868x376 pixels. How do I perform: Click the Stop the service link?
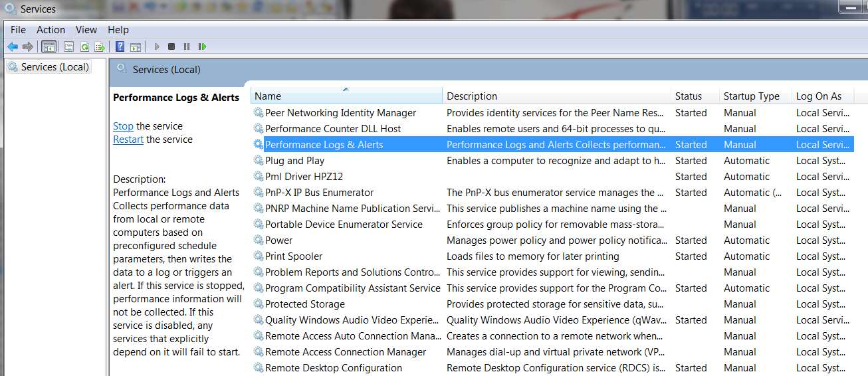click(123, 126)
